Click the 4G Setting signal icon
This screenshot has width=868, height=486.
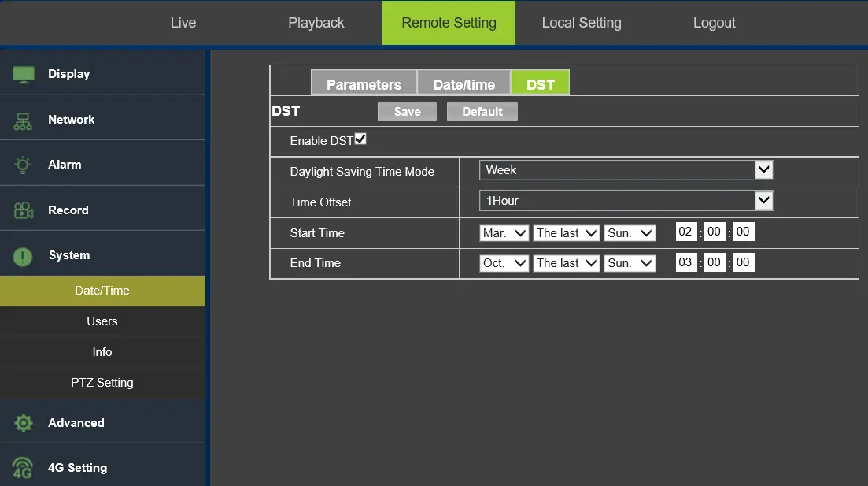(x=22, y=468)
